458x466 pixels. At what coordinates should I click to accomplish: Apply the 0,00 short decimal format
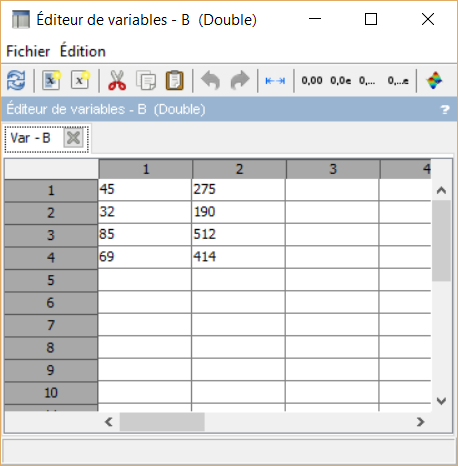click(x=312, y=81)
